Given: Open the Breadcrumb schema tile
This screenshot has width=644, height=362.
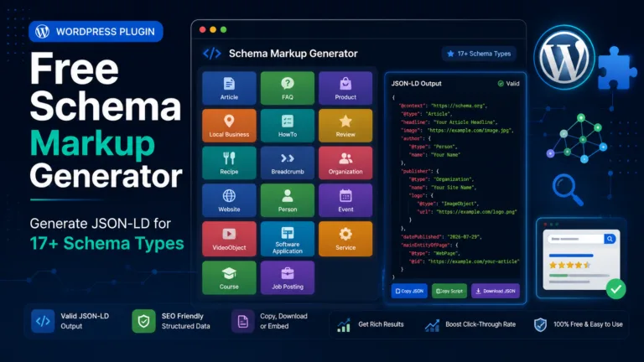Looking at the screenshot, I should pyautogui.click(x=288, y=163).
